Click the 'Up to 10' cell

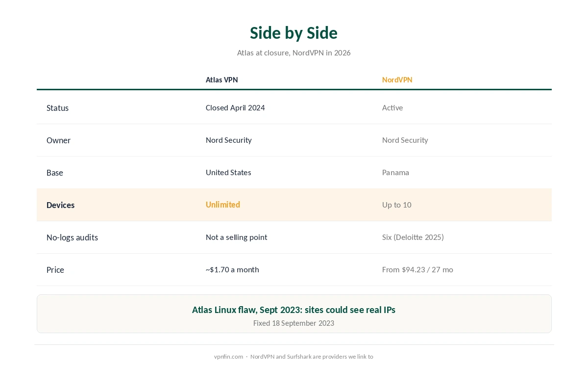396,205
